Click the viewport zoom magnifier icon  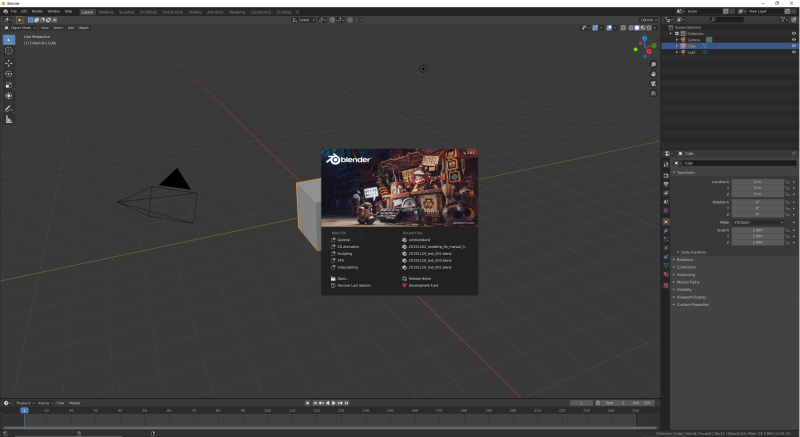653,65
